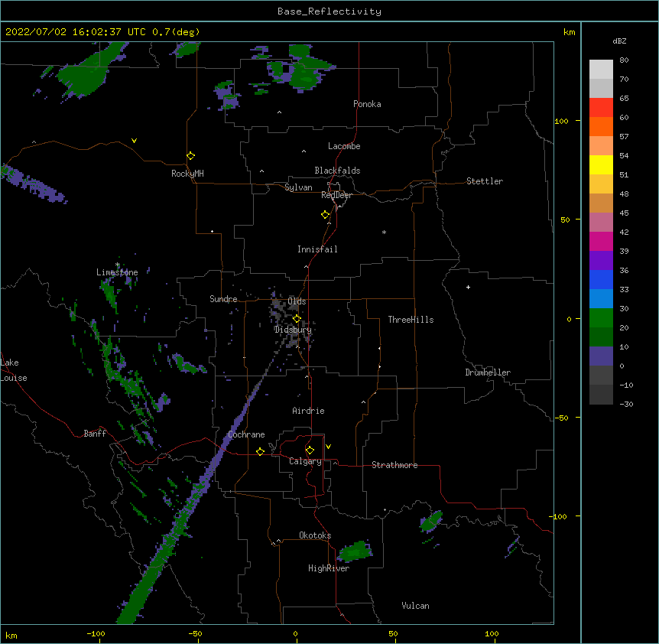Select the Innisfail label
Viewport: 659px width, 644px height.
tap(317, 249)
